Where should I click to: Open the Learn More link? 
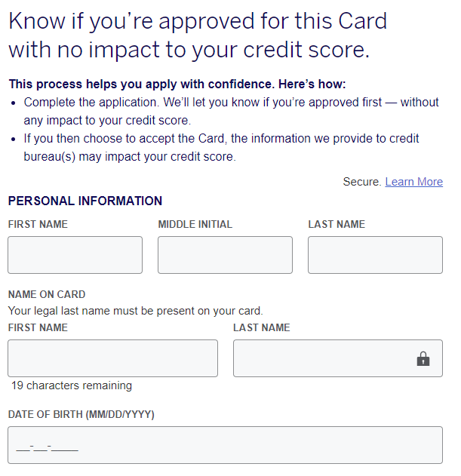tap(413, 182)
